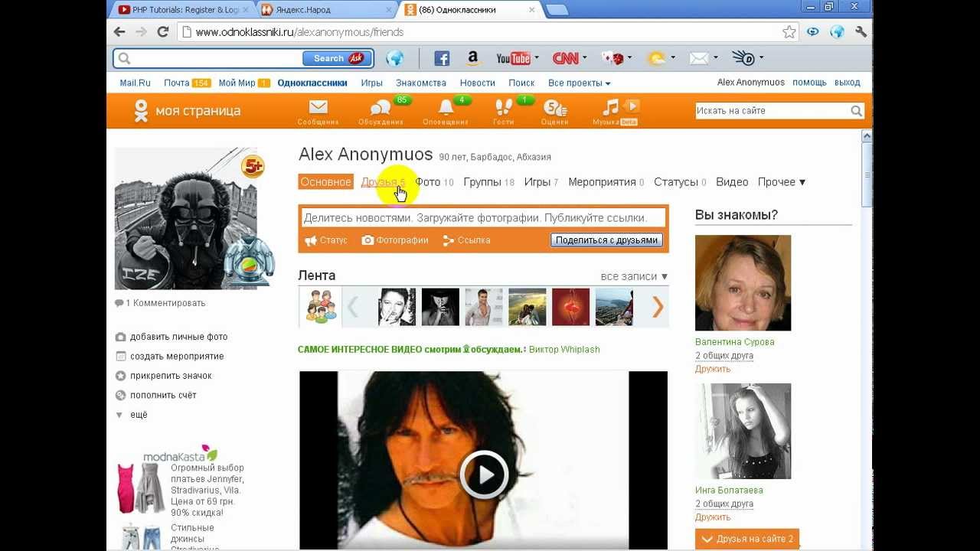This screenshot has height=551, width=980.
Task: Open the Сообщения messages envelope icon
Action: point(318,108)
